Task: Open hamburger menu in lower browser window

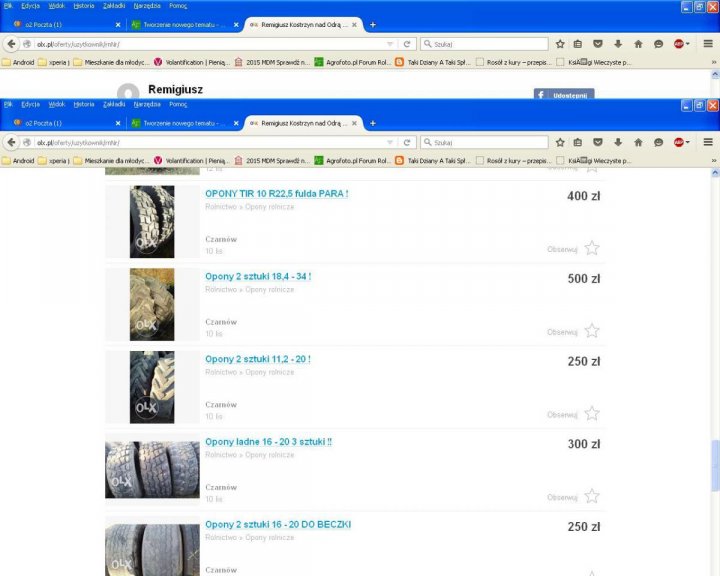Action: [708, 143]
